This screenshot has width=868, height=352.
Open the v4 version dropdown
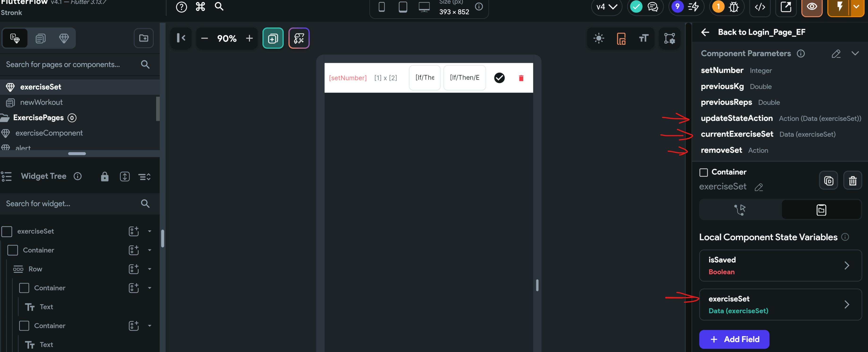coord(606,7)
